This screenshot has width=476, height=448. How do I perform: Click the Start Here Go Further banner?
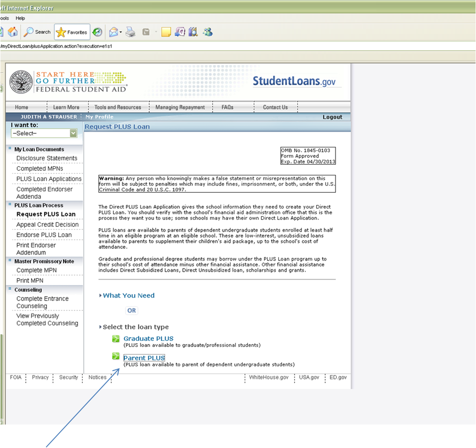(81, 82)
